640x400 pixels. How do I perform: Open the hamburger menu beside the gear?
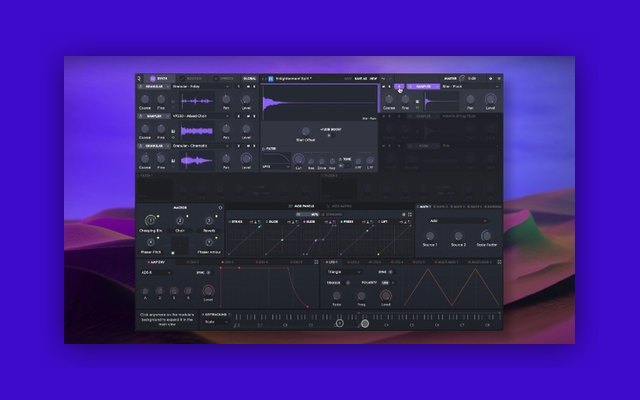[x=498, y=78]
